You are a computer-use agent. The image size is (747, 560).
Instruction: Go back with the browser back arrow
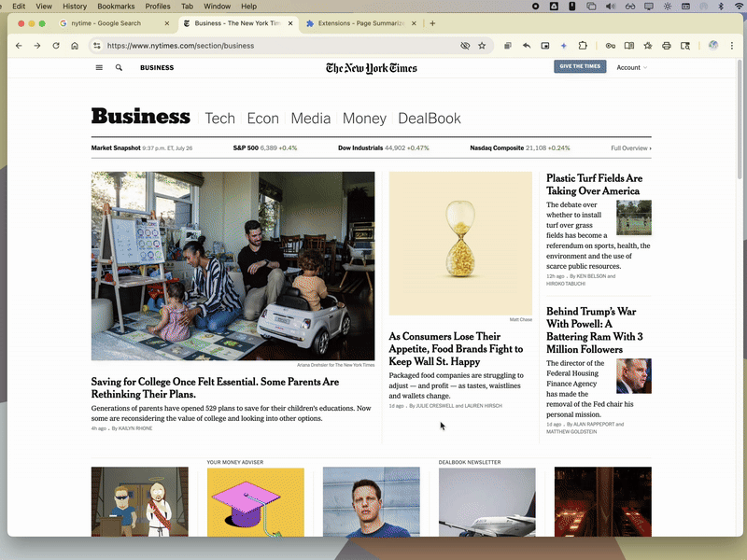(x=19, y=46)
